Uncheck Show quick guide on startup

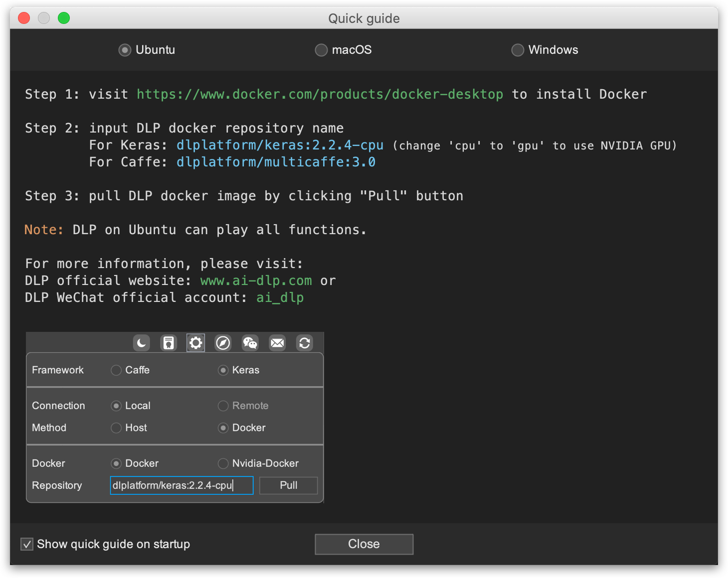[x=26, y=544]
